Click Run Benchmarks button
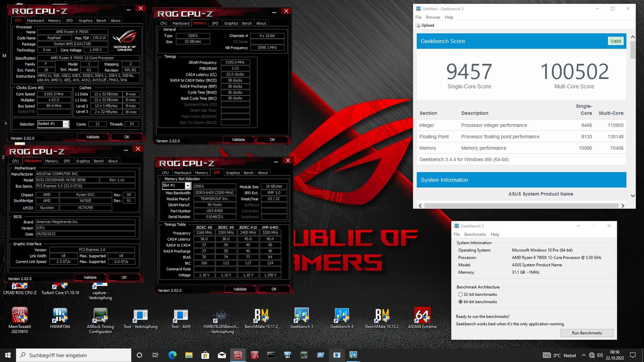 coord(587,333)
